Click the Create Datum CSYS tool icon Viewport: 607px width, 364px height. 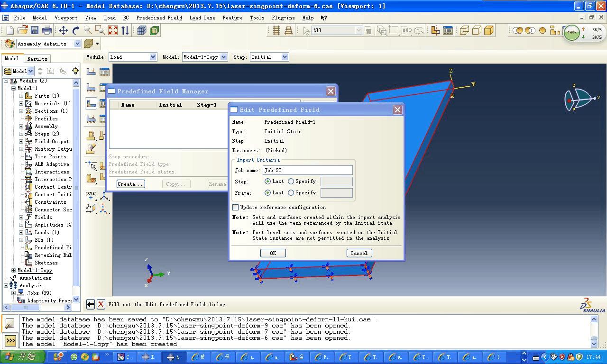(104, 195)
